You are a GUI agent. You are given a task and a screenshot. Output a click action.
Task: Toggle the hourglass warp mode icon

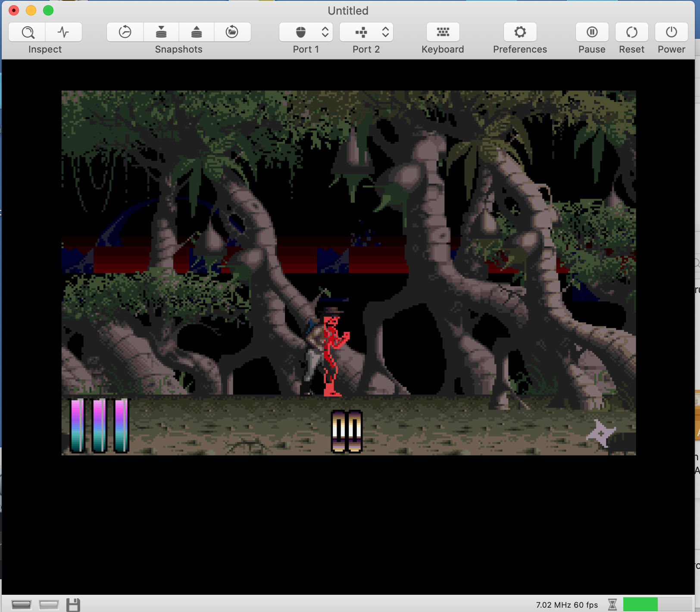tap(612, 605)
